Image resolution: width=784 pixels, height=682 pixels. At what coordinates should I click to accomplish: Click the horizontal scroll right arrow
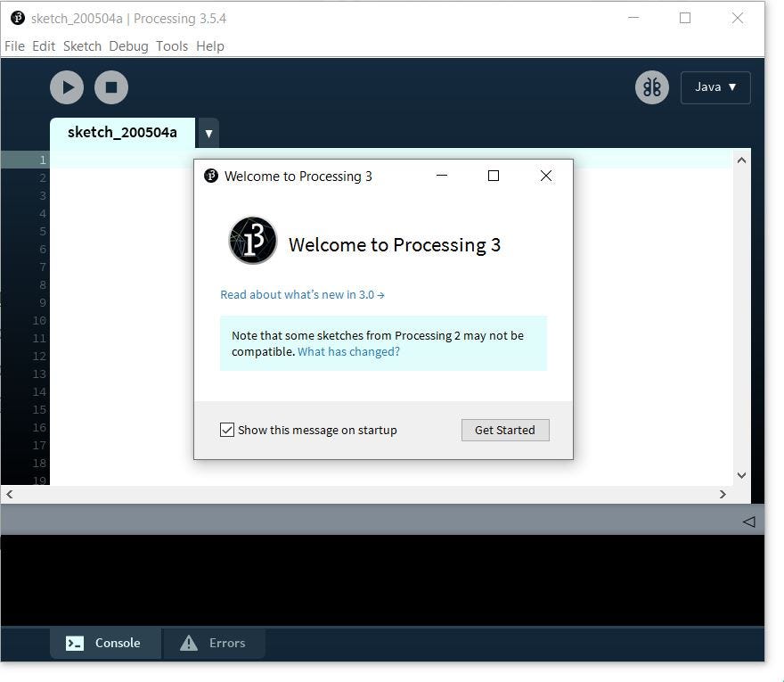tap(723, 495)
